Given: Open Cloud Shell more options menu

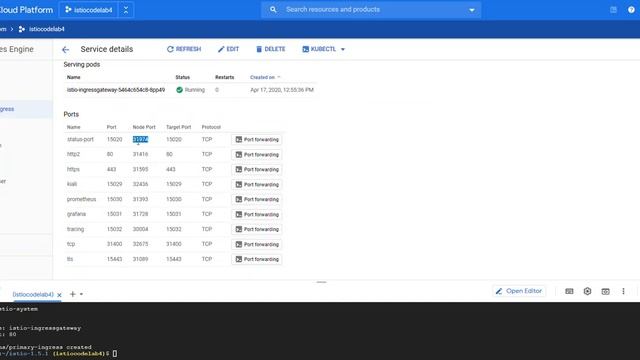Looking at the screenshot, I should click(623, 291).
